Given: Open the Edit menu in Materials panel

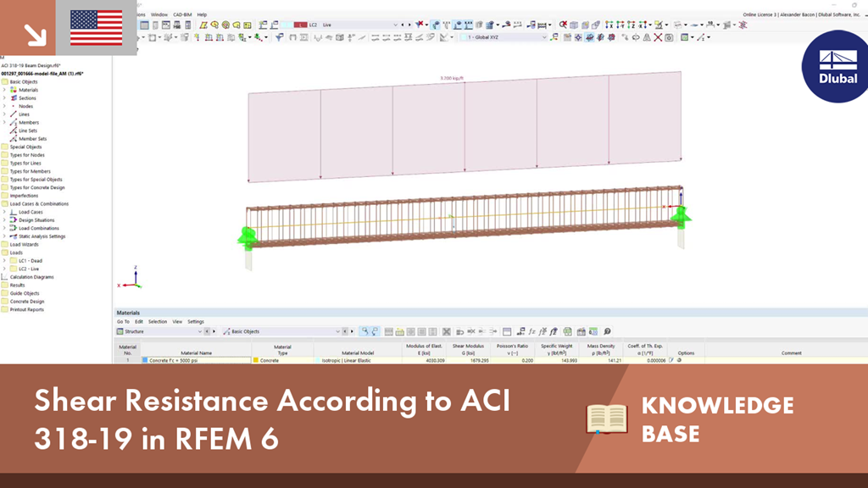Looking at the screenshot, I should tap(138, 321).
